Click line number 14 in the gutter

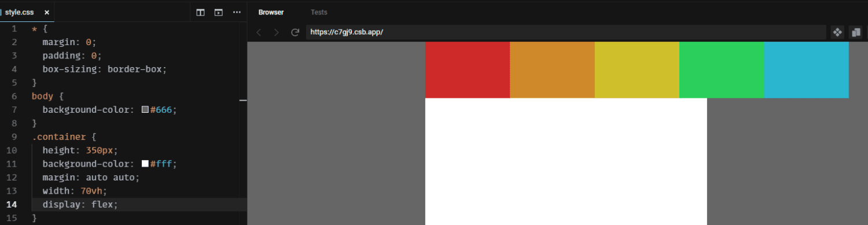pos(12,205)
